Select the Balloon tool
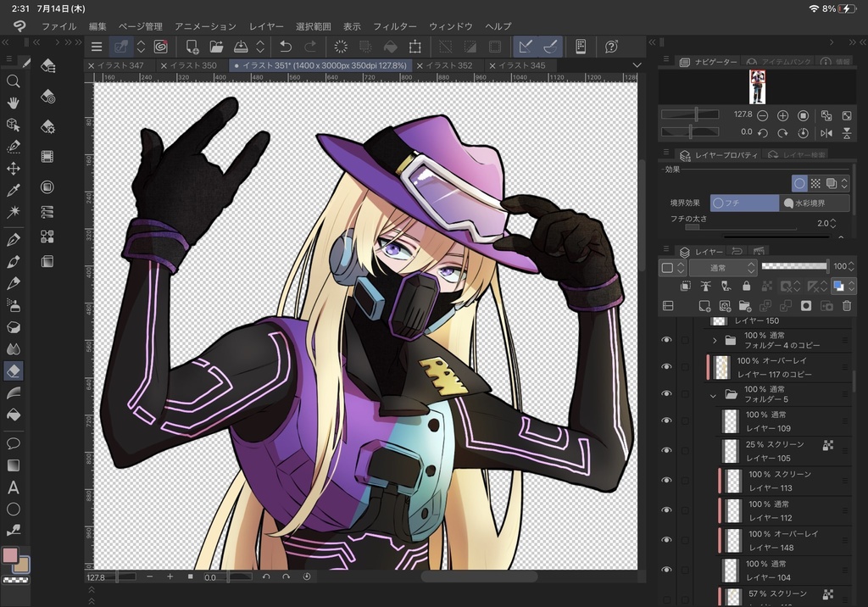 pyautogui.click(x=14, y=443)
